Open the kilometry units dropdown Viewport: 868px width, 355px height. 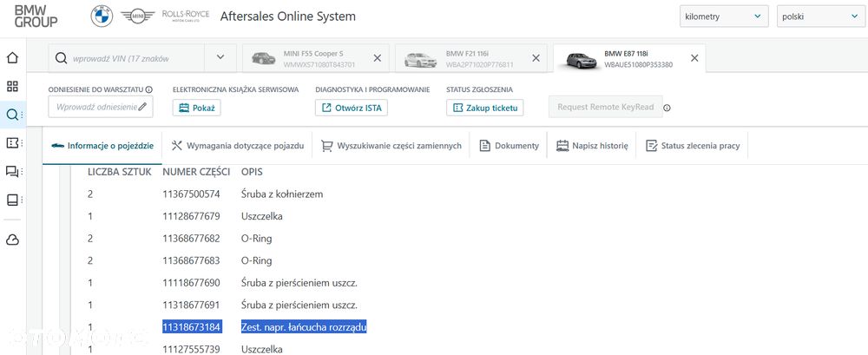(724, 16)
